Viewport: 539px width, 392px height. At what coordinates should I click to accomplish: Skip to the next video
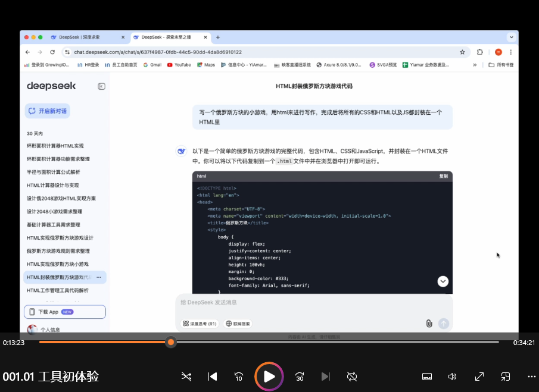pos(325,377)
